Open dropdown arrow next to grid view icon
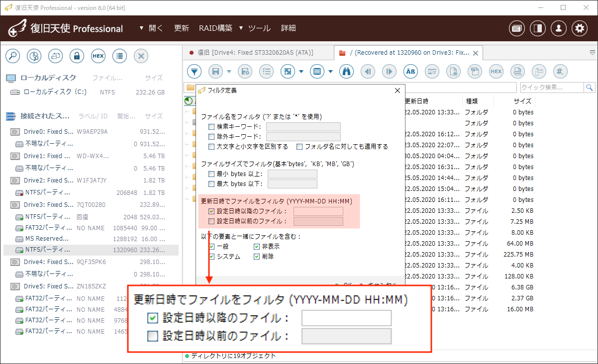The image size is (598, 364). pyautogui.click(x=301, y=72)
